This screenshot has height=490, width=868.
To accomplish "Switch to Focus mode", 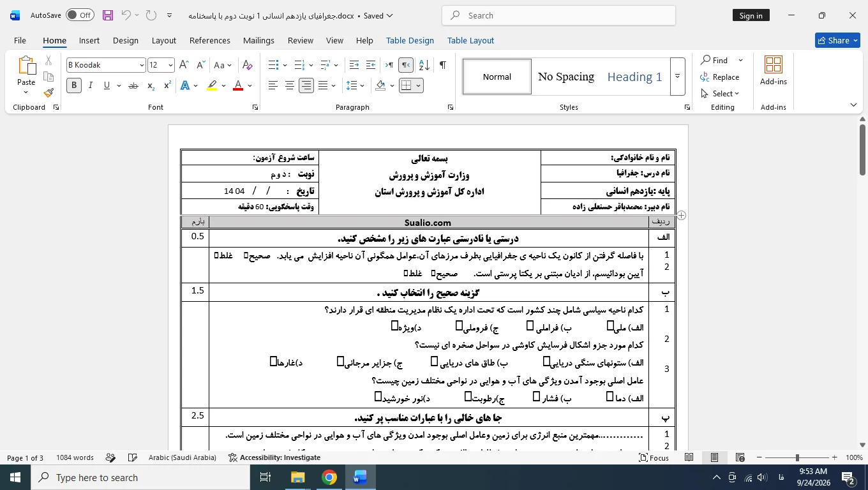I will (654, 457).
